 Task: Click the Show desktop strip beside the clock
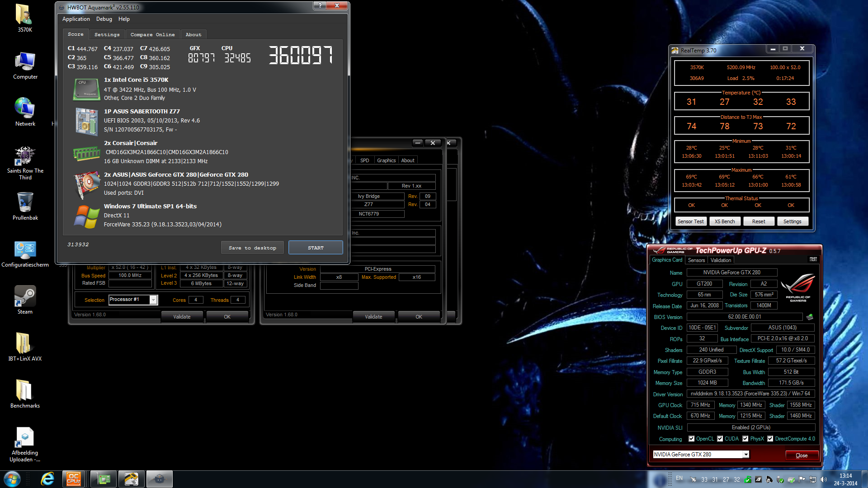pos(864,479)
